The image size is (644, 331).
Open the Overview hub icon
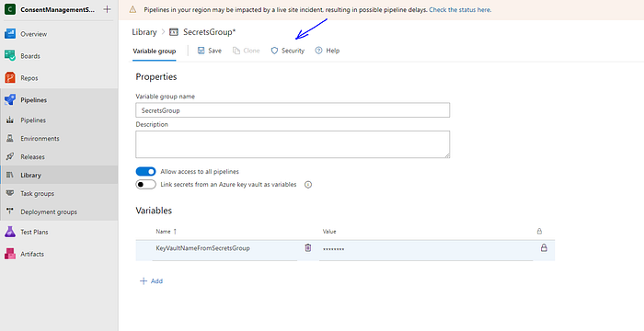tap(10, 34)
